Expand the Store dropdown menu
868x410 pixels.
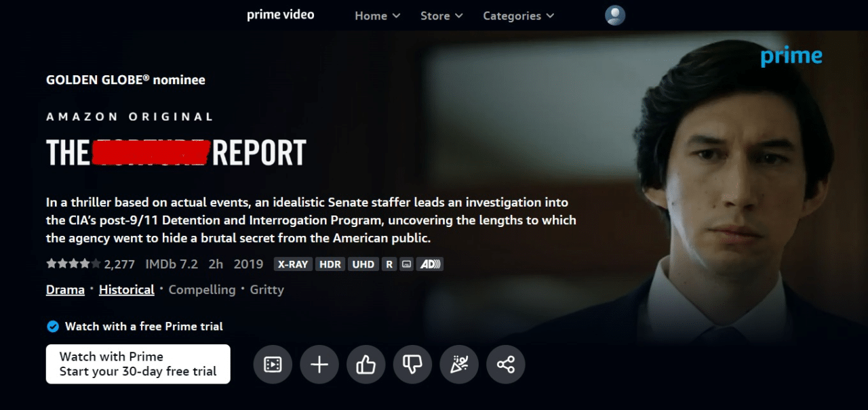pyautogui.click(x=441, y=16)
